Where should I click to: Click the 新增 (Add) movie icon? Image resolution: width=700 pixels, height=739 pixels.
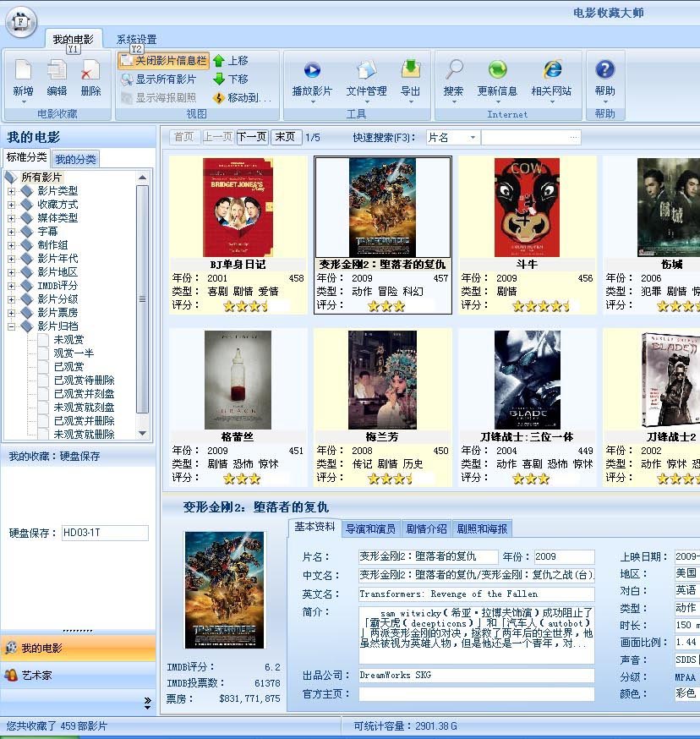click(x=24, y=71)
